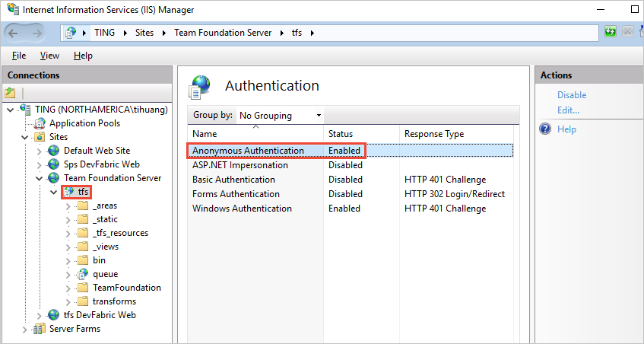Click the Application Pools icon
The width and height of the screenshot is (644, 344).
click(40, 123)
